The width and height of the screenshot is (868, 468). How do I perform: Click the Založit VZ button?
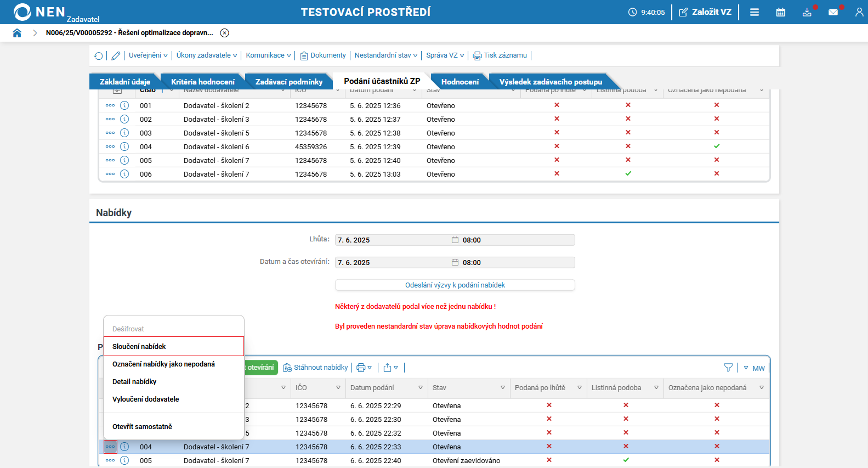click(x=705, y=12)
